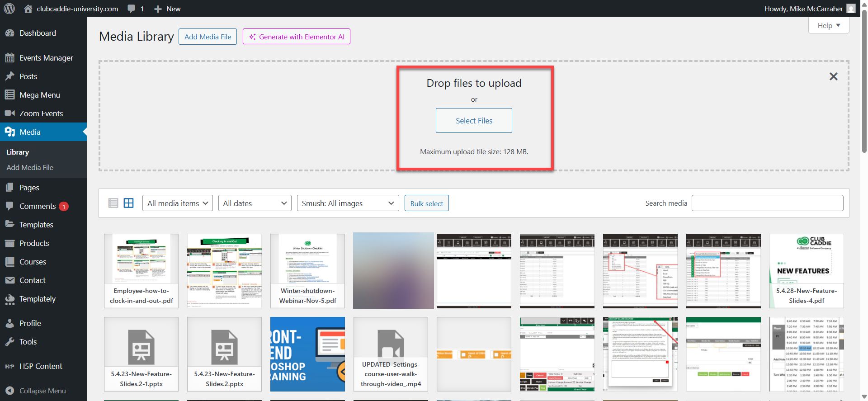Switch to list view icon
The height and width of the screenshot is (401, 868).
point(113,203)
